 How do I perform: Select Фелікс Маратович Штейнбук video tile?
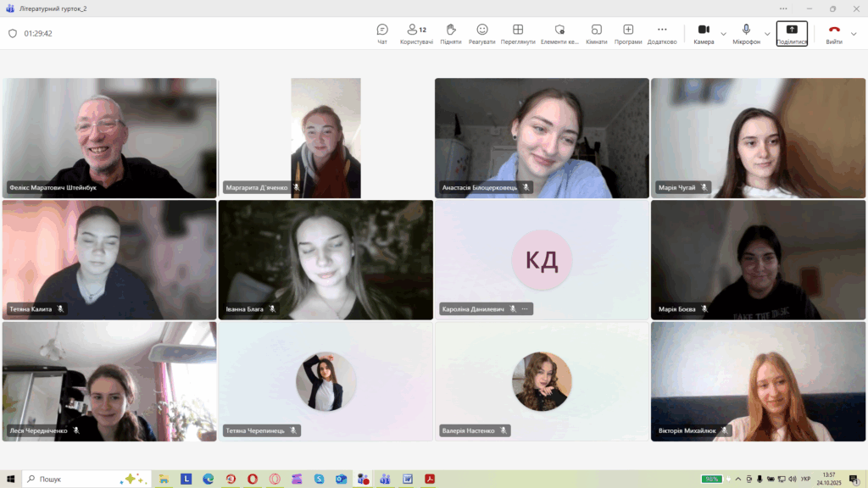click(109, 136)
